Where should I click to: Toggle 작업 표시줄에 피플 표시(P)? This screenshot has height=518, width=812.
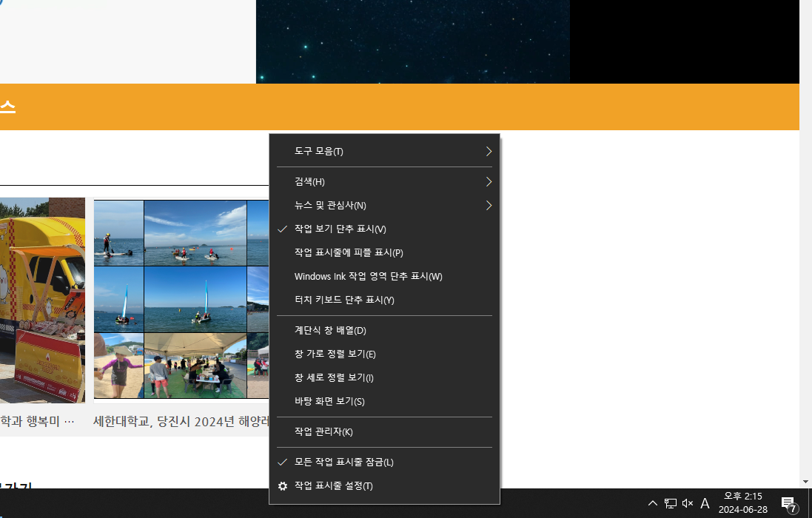(x=348, y=253)
